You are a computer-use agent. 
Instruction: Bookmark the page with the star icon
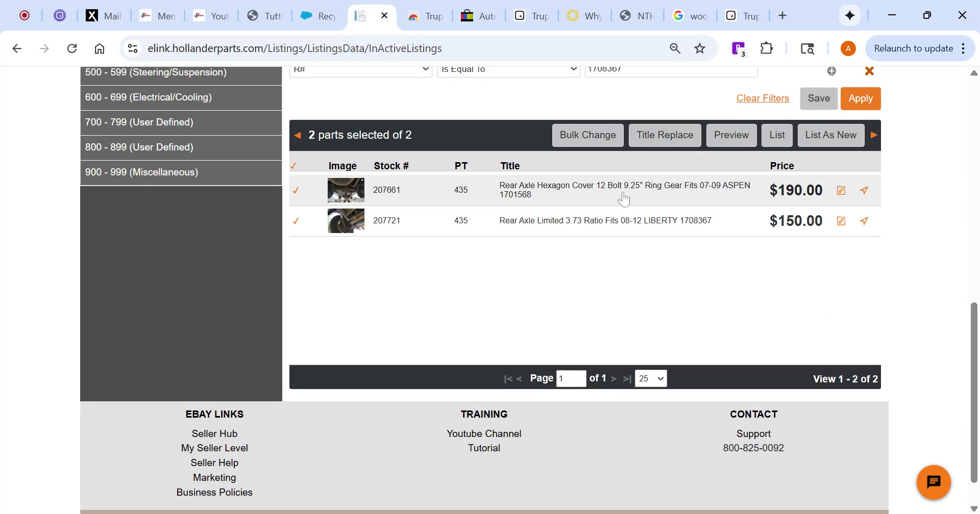point(700,48)
